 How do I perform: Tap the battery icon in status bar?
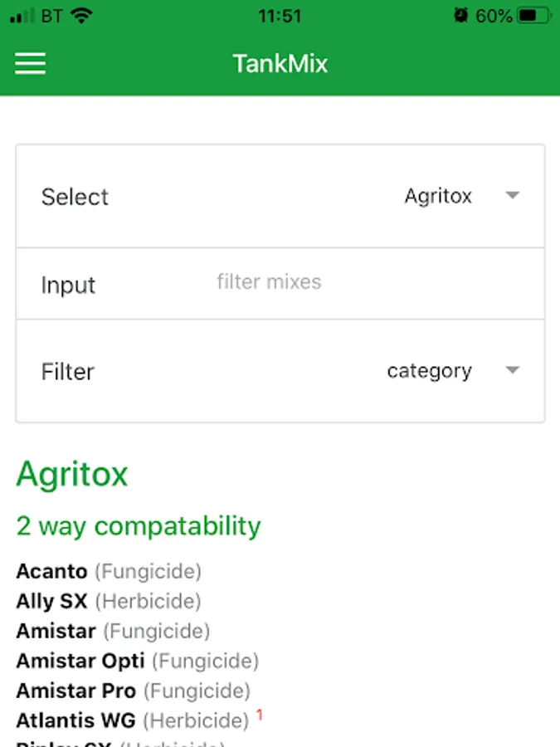[534, 16]
